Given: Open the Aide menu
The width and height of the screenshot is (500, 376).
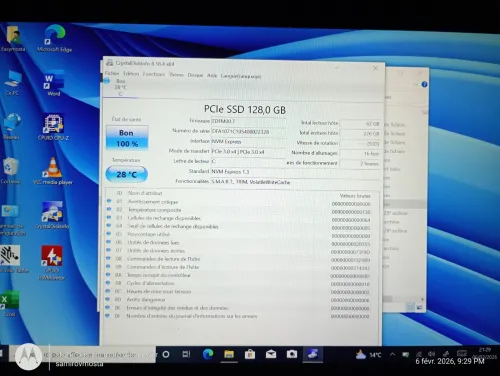Looking at the screenshot, I should [212, 75].
